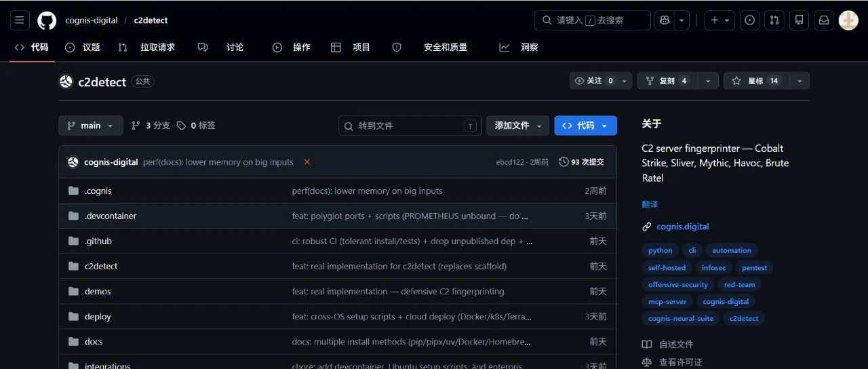Screen dimensions: 868x369
Task: Click the 翻译 translate link
Action: [x=650, y=204]
